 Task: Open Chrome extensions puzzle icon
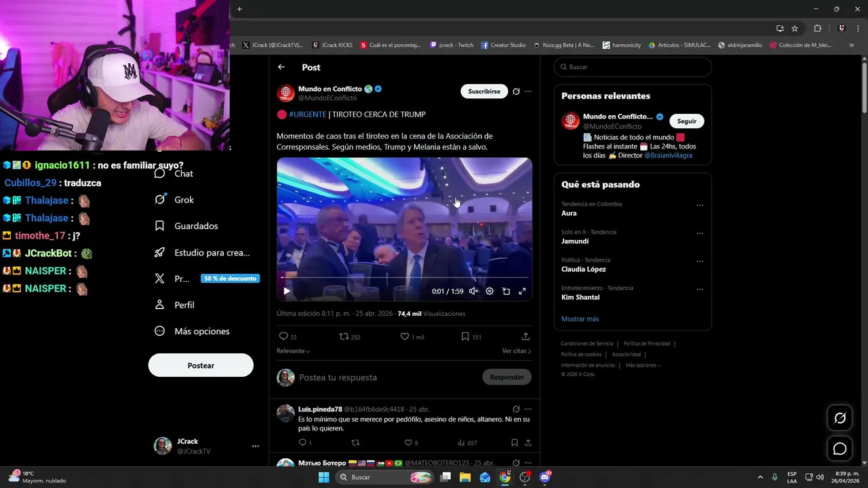point(817,28)
